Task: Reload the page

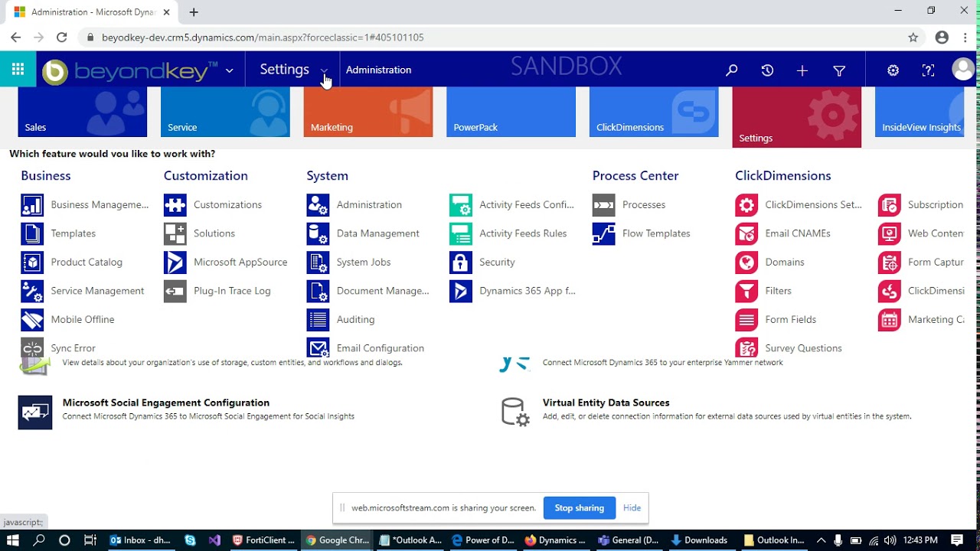Action: 62,37
